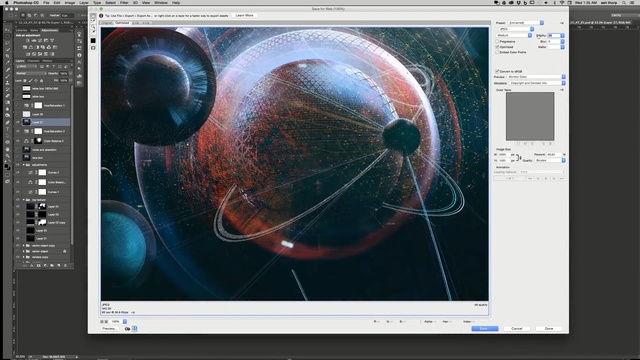Toggle visibility of the Hue/Saturation 2 layer
The width and height of the screenshot is (640, 360).
[18, 131]
